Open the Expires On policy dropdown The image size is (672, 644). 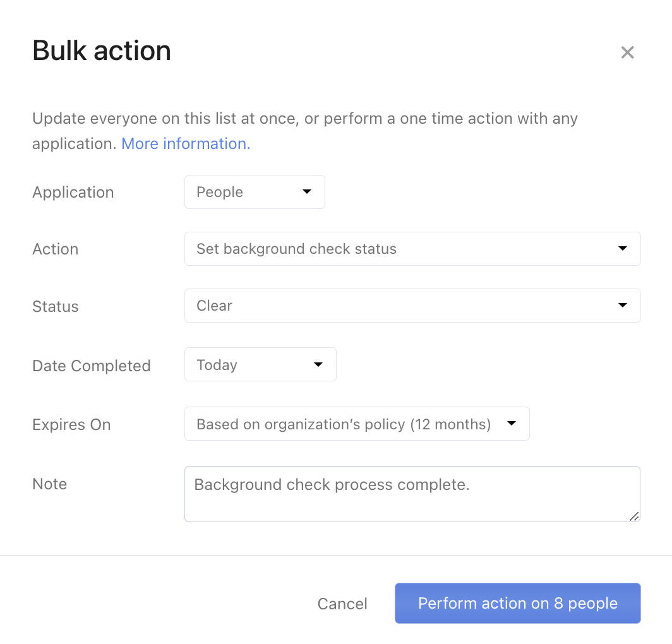coord(356,424)
